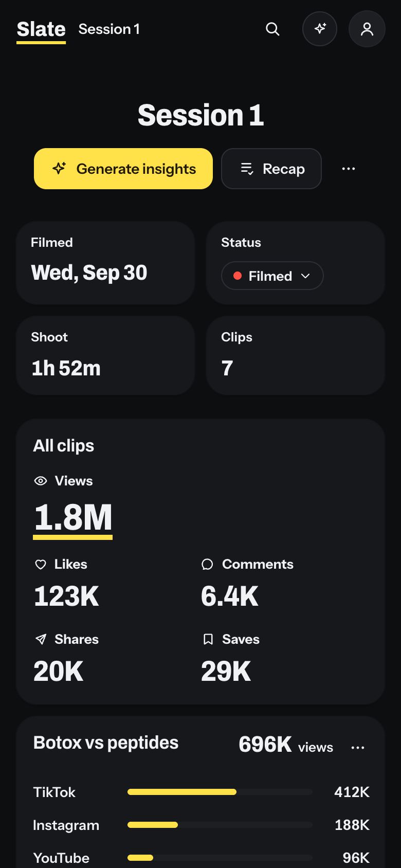Open the Filmed Wed, Sep 30 date card
The height and width of the screenshot is (868, 401).
click(105, 263)
